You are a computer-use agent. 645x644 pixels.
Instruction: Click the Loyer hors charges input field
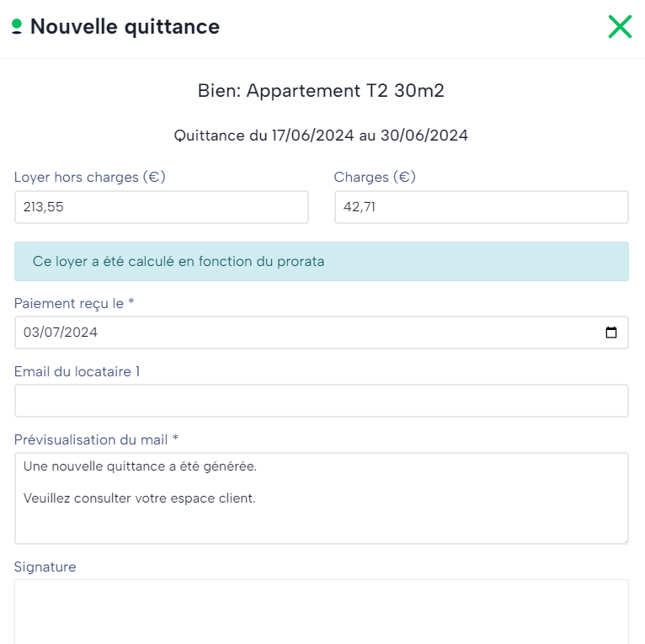(161, 207)
